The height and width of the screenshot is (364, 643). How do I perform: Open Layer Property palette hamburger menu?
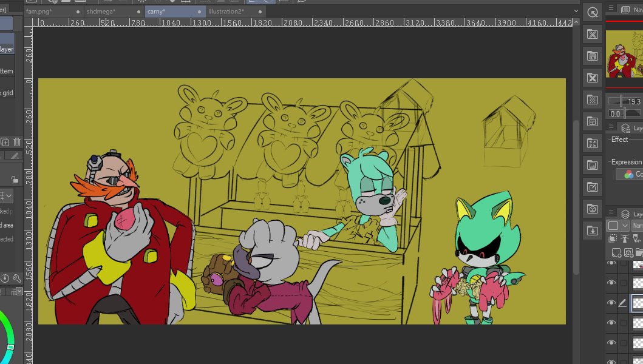[x=611, y=126]
